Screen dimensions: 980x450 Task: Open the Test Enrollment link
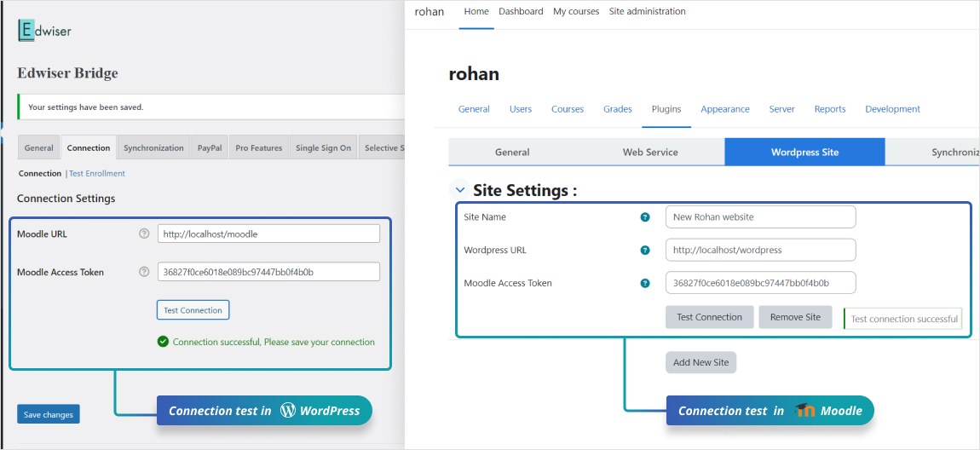[97, 174]
